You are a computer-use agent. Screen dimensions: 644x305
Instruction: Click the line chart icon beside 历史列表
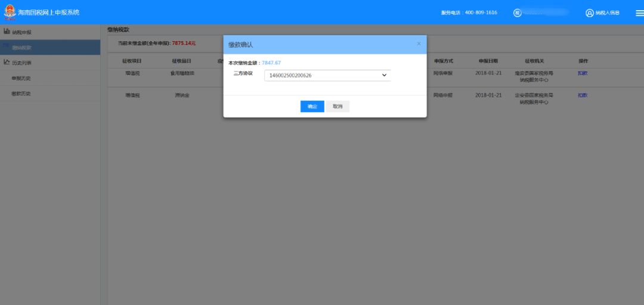(7, 63)
